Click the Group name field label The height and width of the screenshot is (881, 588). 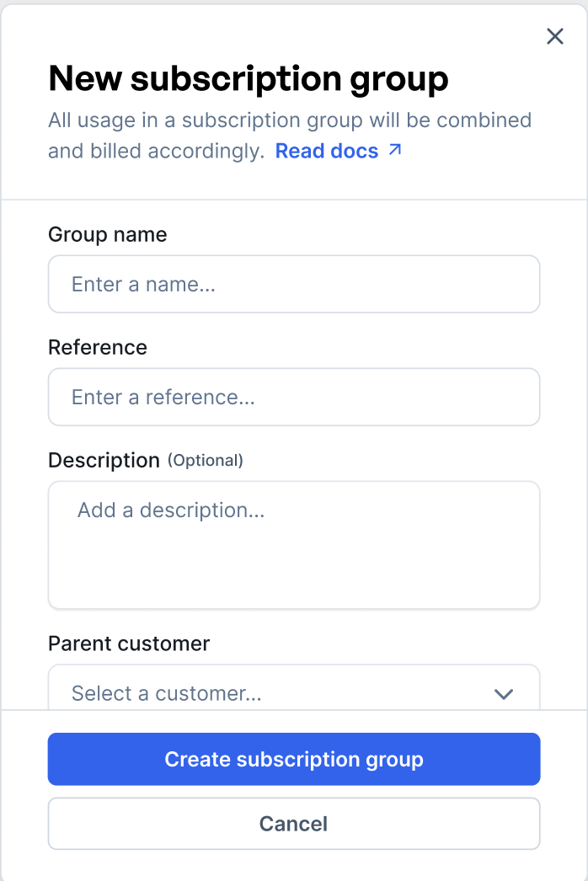tap(107, 234)
